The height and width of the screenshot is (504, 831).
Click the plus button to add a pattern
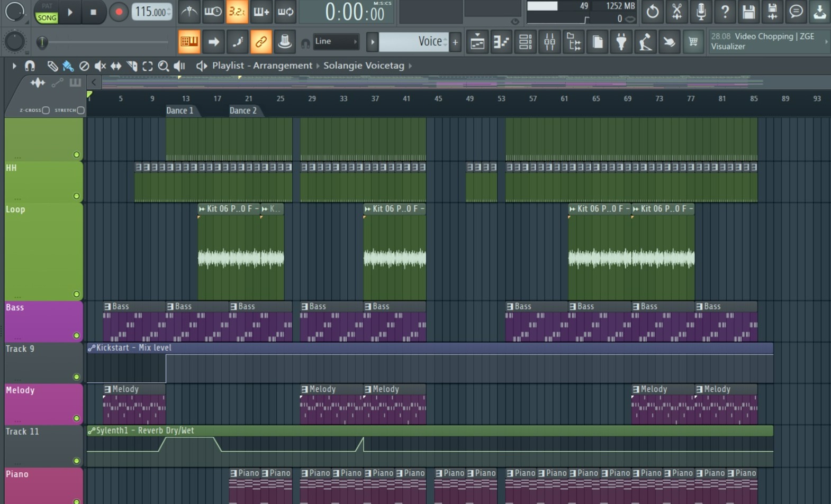[455, 42]
